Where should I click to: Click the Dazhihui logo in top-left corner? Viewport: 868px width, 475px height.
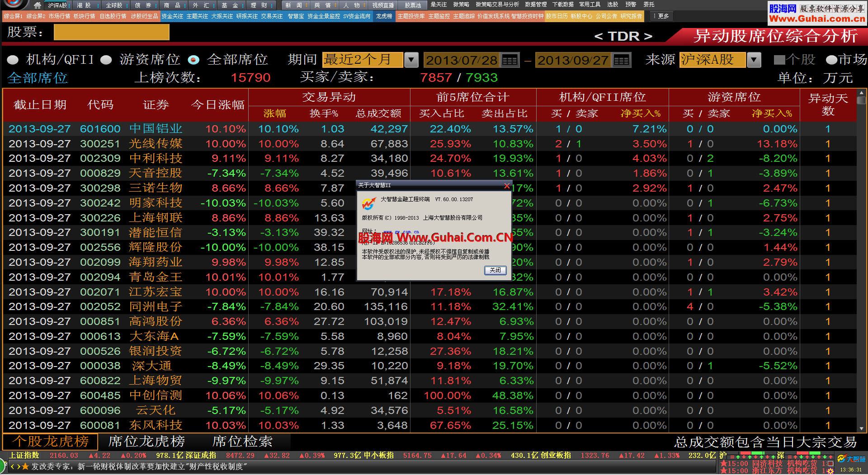[14, 4]
